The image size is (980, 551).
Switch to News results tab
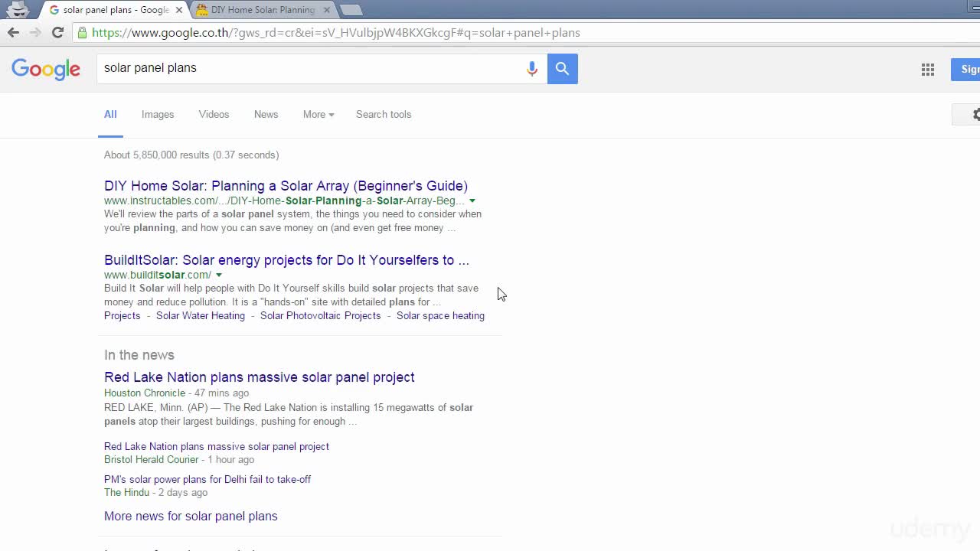tap(266, 114)
